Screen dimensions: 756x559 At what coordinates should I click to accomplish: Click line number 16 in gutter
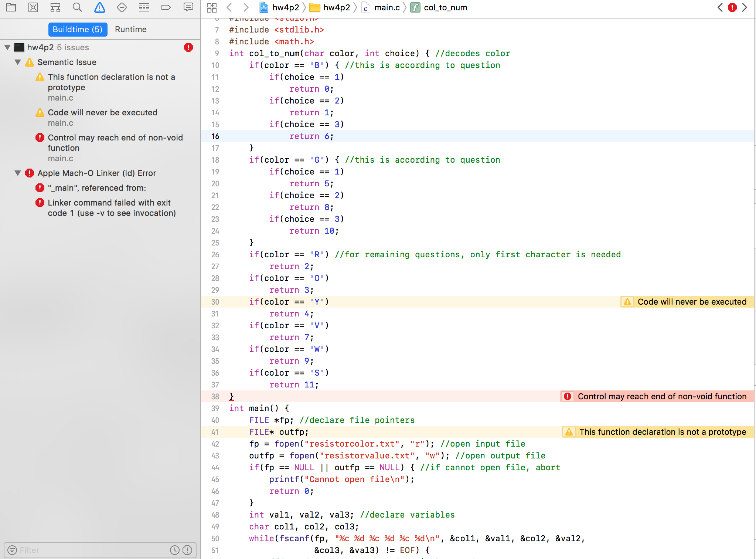215,136
